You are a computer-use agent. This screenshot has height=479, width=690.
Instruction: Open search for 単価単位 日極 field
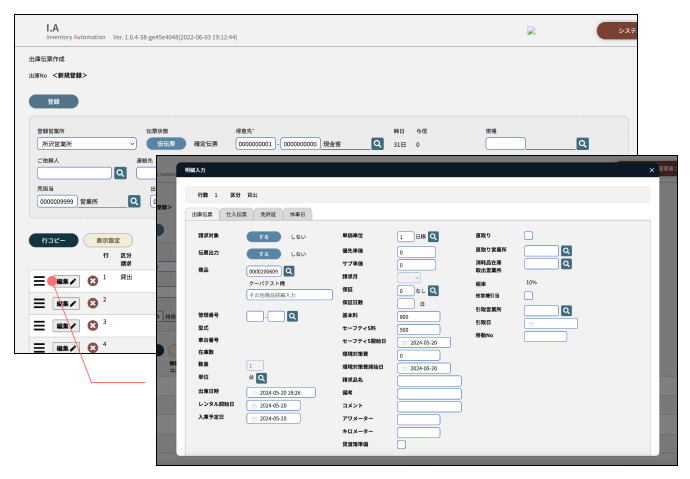pyautogui.click(x=433, y=237)
